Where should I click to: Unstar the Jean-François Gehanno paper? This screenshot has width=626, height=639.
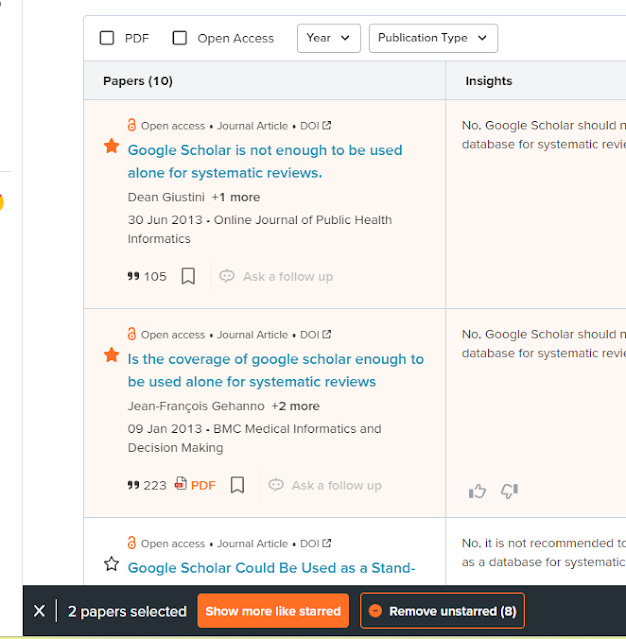pos(111,355)
